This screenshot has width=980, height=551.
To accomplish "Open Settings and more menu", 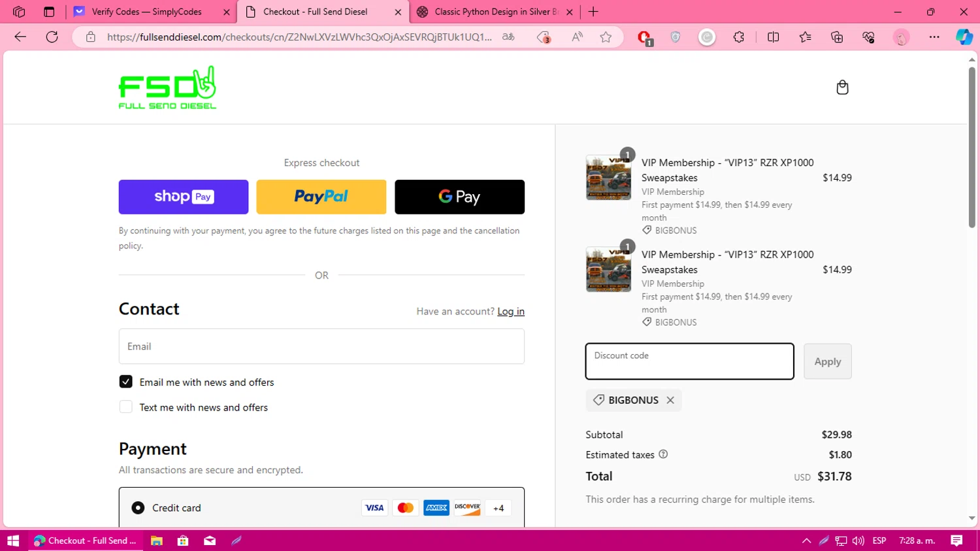I will (934, 37).
